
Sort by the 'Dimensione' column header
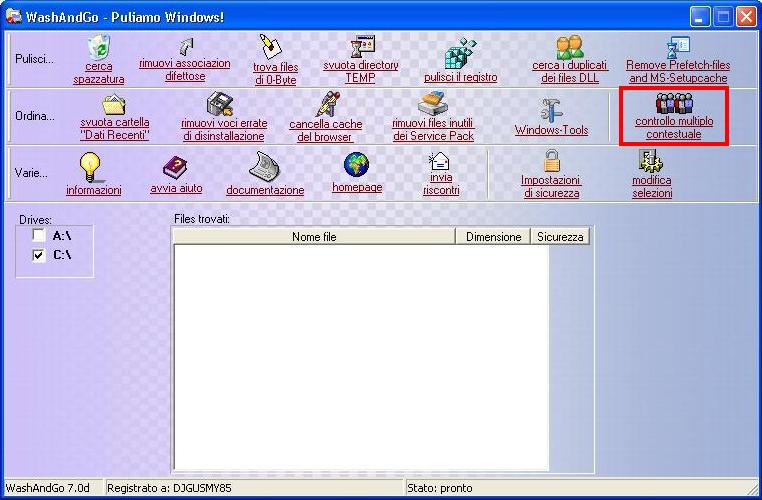[493, 237]
